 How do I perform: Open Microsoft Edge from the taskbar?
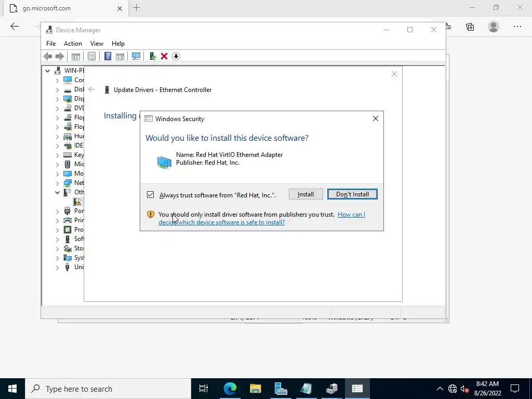230,389
